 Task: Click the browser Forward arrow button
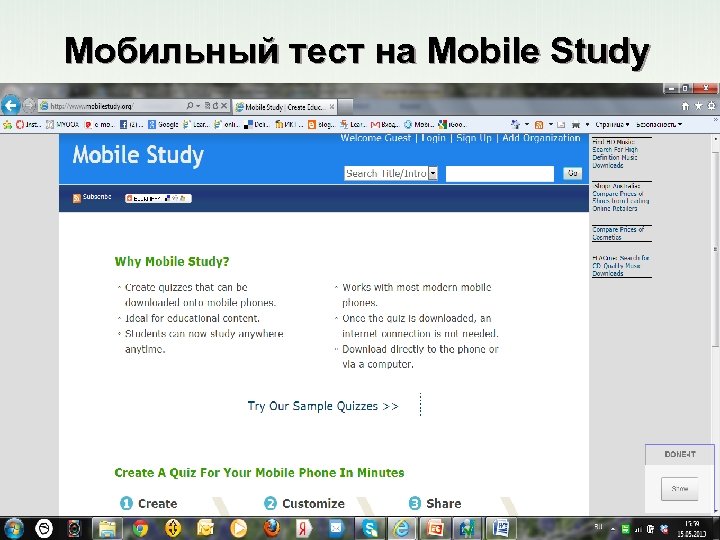click(28, 106)
